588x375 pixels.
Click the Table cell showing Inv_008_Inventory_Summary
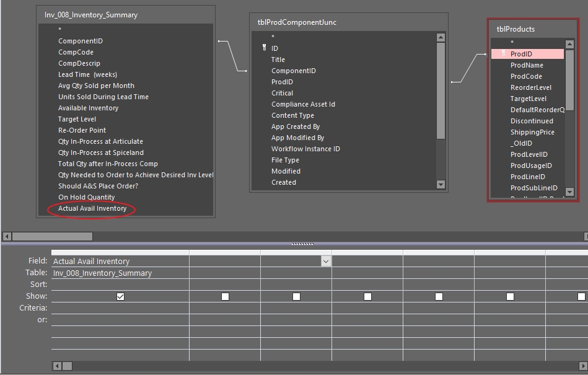tap(120, 273)
